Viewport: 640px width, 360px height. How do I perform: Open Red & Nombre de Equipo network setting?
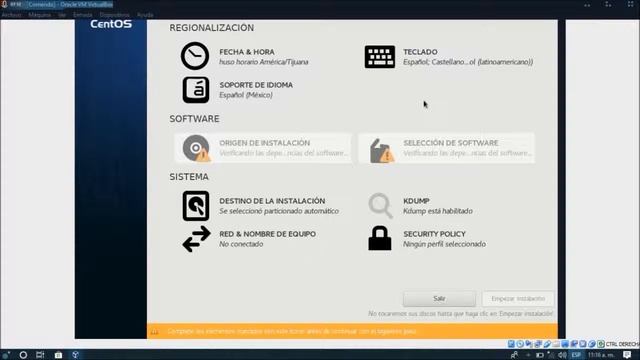[x=249, y=239]
